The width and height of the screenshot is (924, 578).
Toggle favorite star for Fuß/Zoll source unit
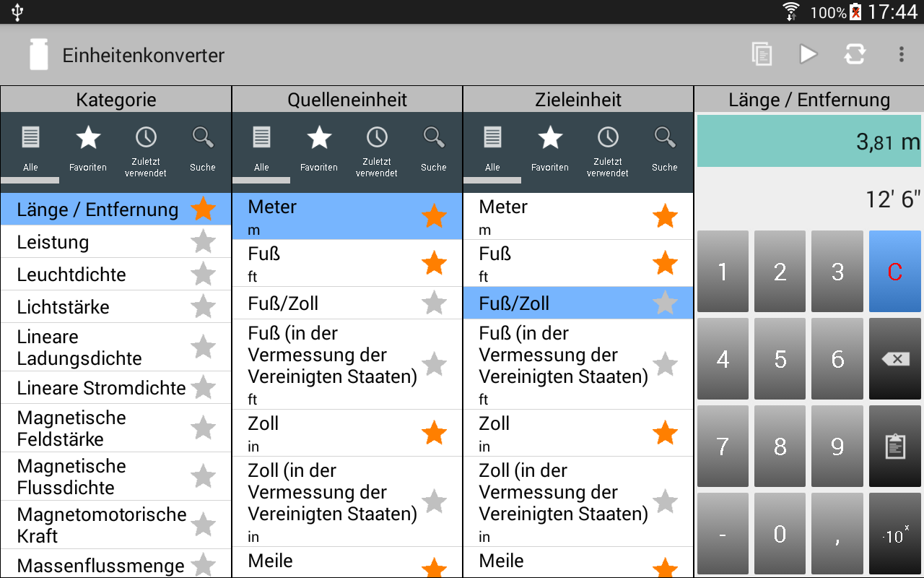[434, 303]
